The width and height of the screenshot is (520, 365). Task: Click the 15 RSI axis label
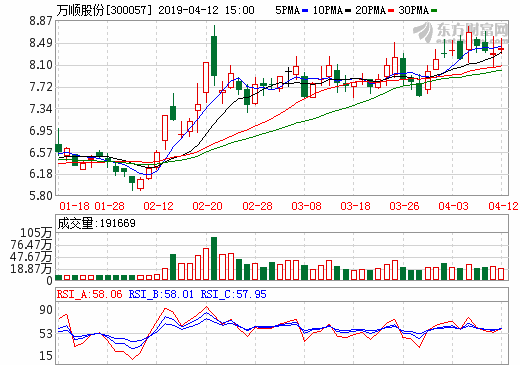(x=46, y=356)
